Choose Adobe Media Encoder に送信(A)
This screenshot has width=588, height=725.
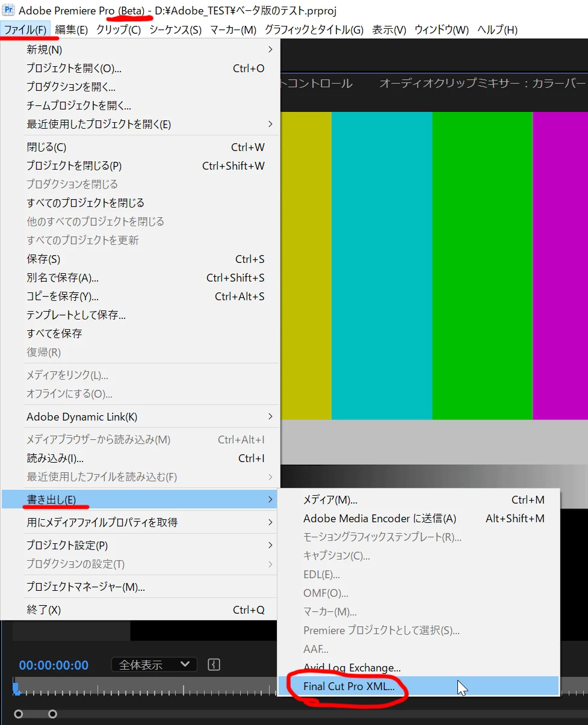click(x=419, y=518)
